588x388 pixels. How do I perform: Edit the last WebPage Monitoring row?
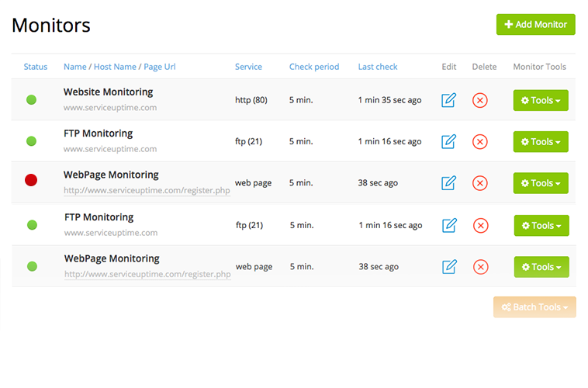pyautogui.click(x=449, y=267)
